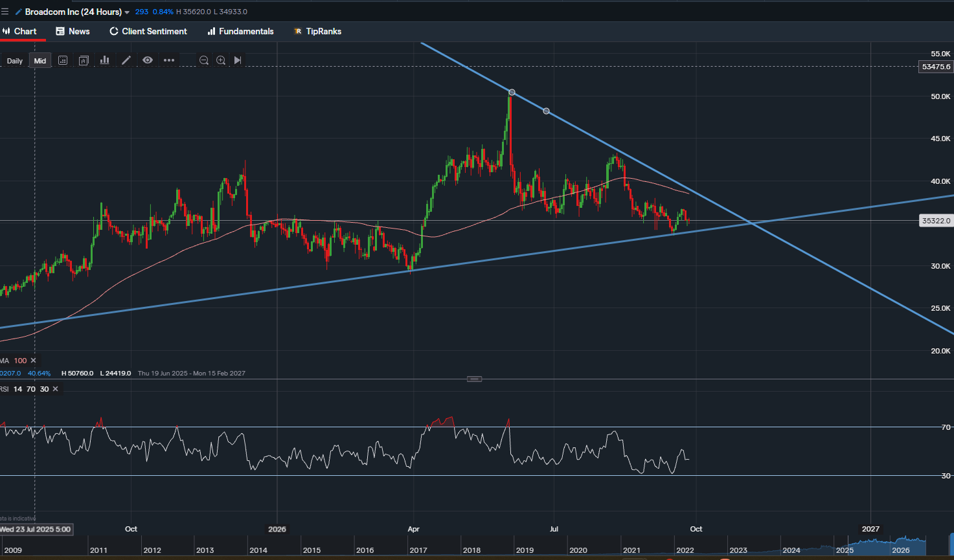
Task: Open MA 100 period setting
Action: (x=20, y=361)
